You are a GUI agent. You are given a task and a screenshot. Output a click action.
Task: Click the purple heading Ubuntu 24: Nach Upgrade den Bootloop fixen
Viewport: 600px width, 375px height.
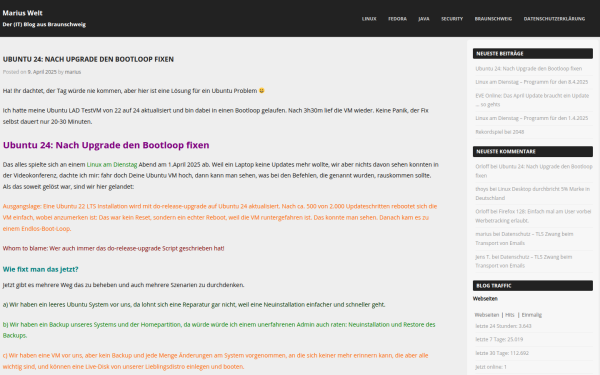tap(106, 145)
